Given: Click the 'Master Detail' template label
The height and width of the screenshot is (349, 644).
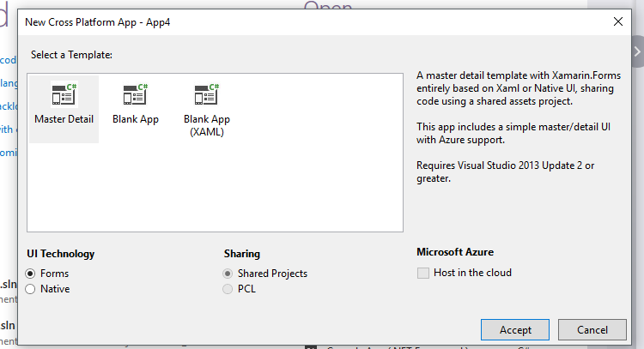Looking at the screenshot, I should point(64,119).
